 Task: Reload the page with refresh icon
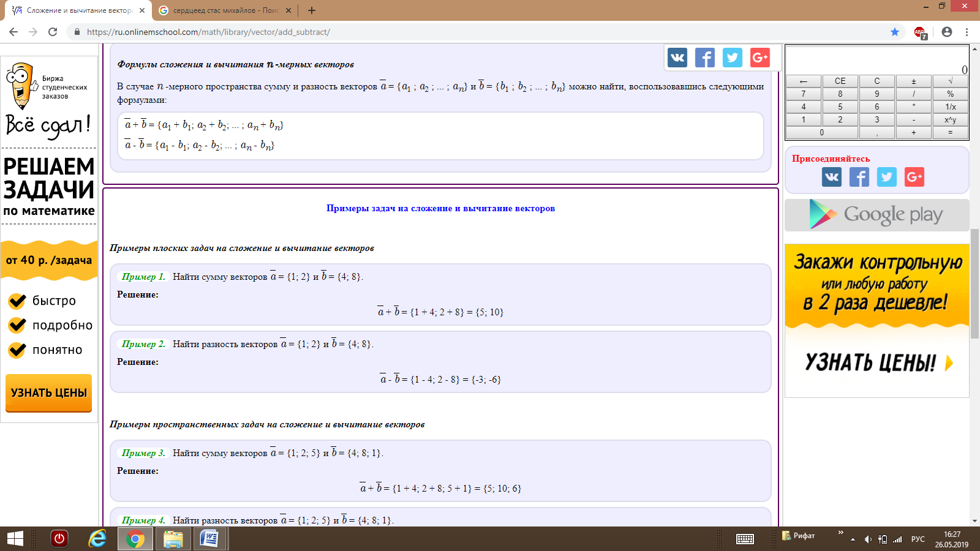point(53,32)
